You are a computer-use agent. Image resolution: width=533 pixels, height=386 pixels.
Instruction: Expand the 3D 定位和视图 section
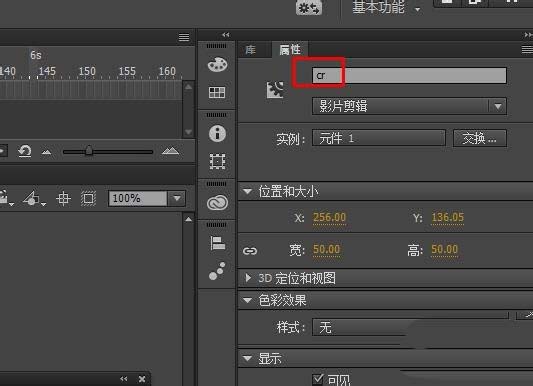pyautogui.click(x=248, y=278)
